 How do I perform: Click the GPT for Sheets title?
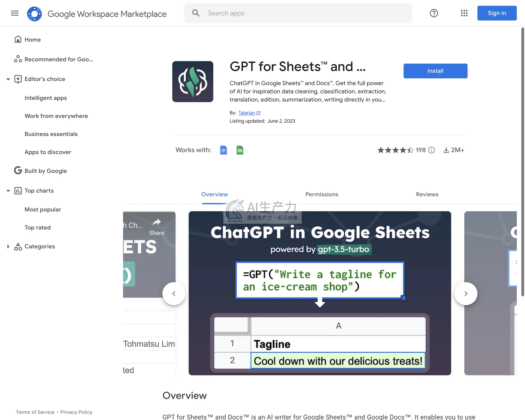point(298,66)
